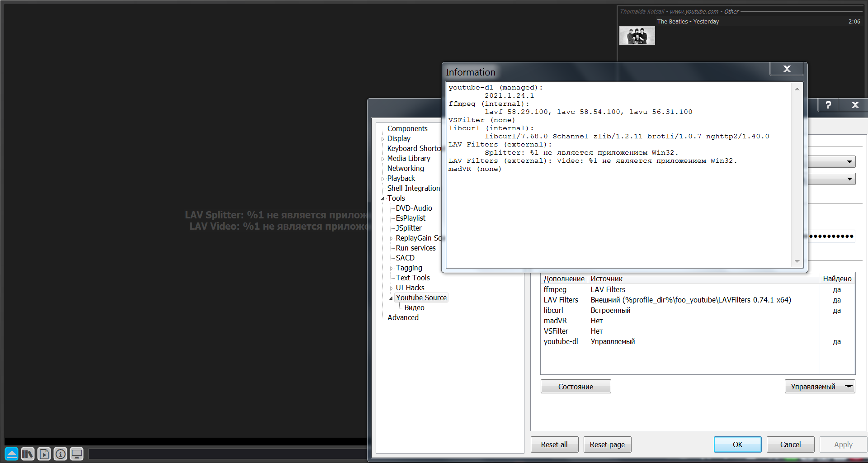The width and height of the screenshot is (868, 463).
Task: Click The Beatles album thumbnail
Action: [x=637, y=36]
